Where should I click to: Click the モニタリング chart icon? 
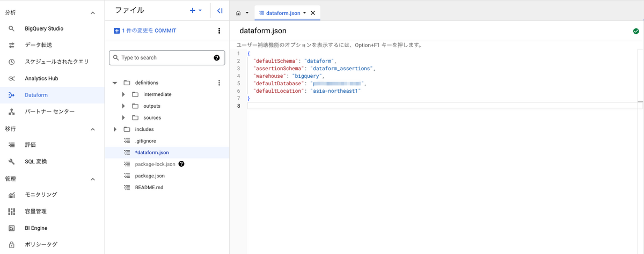tap(12, 195)
